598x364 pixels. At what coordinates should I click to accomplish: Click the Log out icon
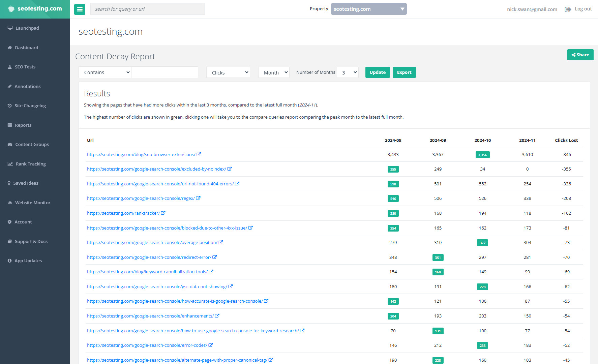coord(568,9)
